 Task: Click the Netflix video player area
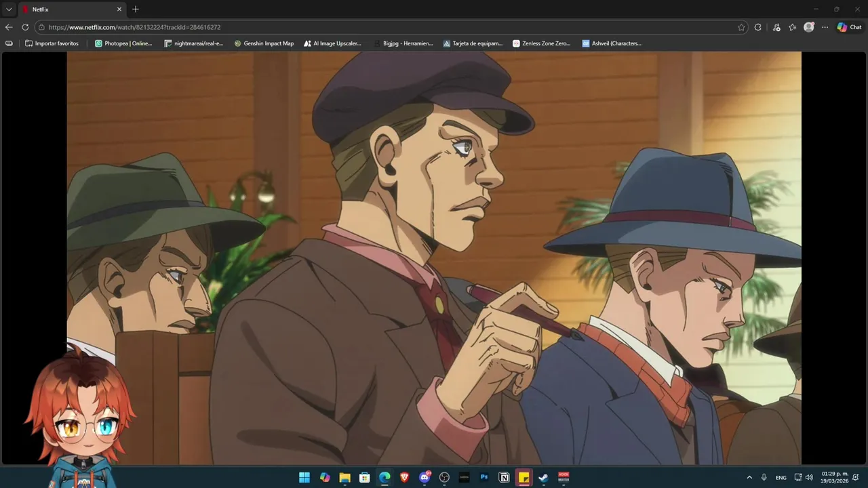tap(434, 258)
